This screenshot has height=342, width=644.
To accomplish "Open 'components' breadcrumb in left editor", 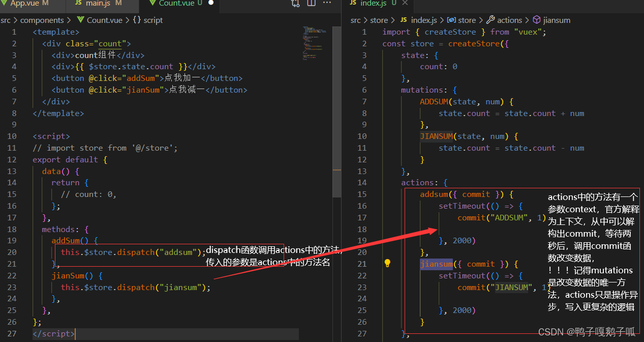I will pos(42,20).
